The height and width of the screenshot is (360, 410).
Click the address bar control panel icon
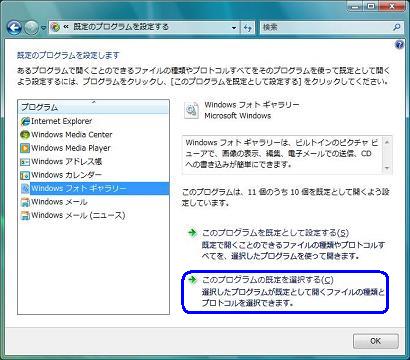point(56,28)
